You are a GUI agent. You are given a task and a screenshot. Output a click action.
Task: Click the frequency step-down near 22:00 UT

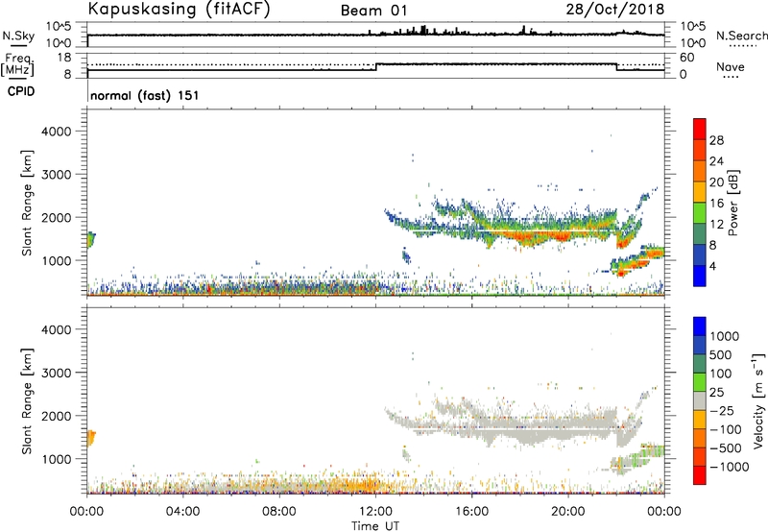click(616, 67)
